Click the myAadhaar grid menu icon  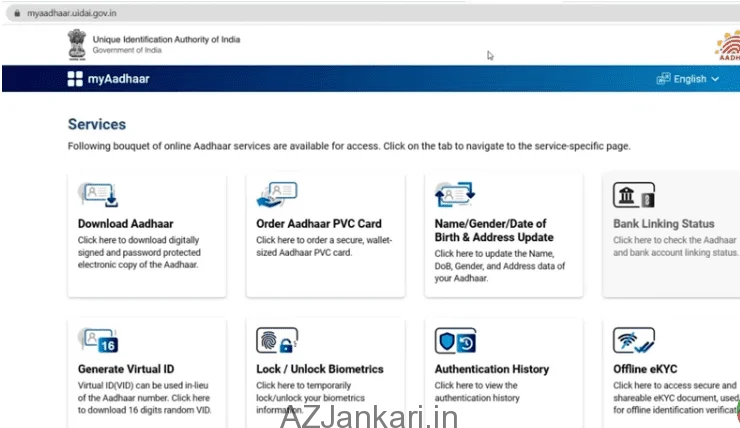(x=75, y=79)
